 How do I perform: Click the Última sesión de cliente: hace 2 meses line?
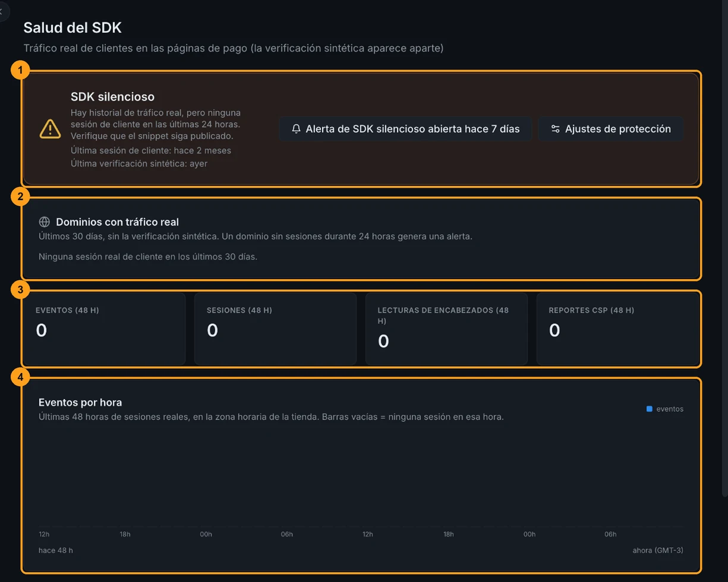151,150
